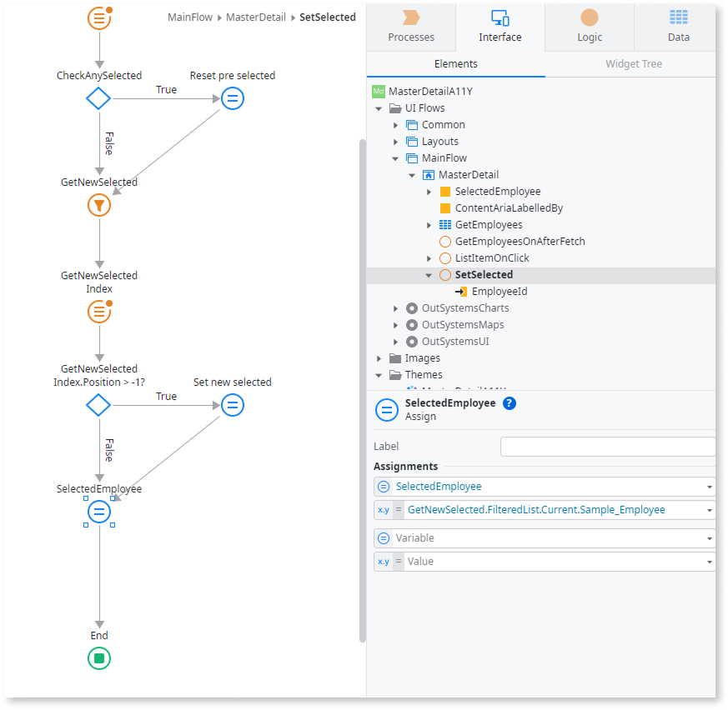Go to MasterDetail in breadcrumb
The height and width of the screenshot is (710, 728).
click(256, 17)
